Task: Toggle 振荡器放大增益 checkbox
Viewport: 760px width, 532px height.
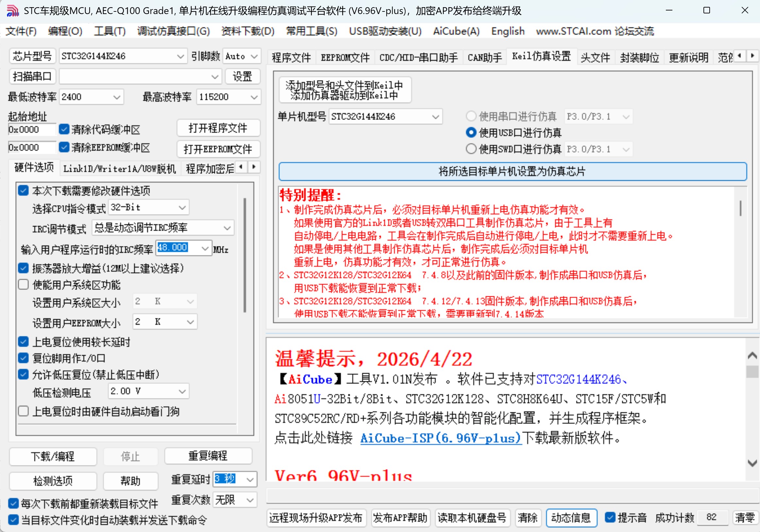Action: point(23,268)
